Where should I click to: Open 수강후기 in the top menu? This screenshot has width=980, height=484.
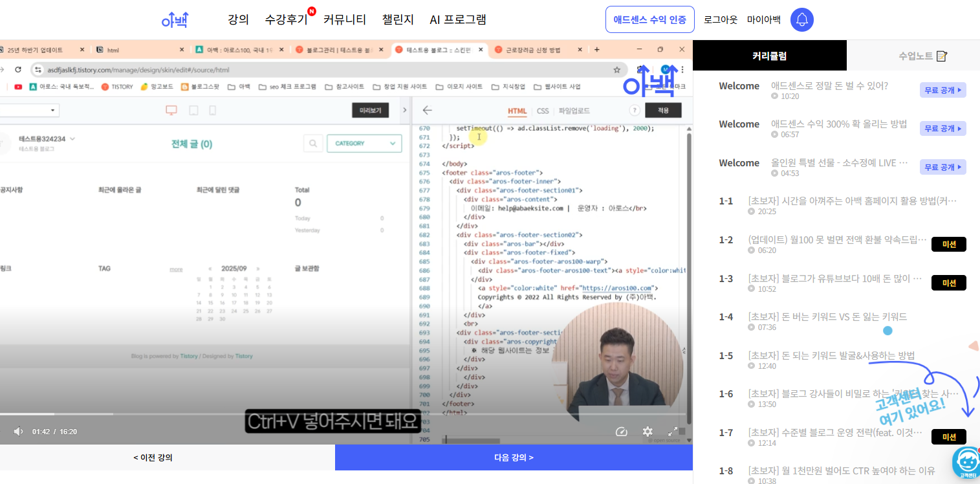(x=287, y=19)
